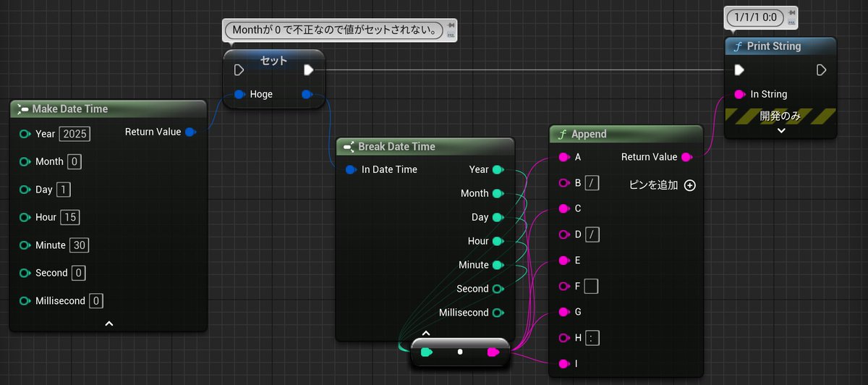The height and width of the screenshot is (385, 868).
Task: Edit the empty F string field on Append
Action: pyautogui.click(x=591, y=286)
